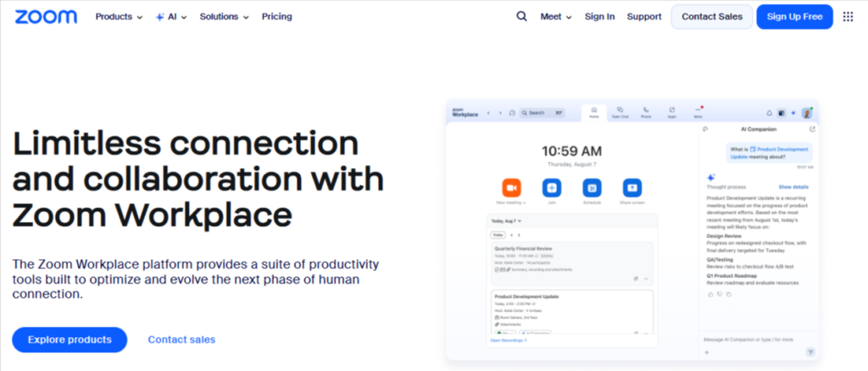Expand the Products menu

119,17
